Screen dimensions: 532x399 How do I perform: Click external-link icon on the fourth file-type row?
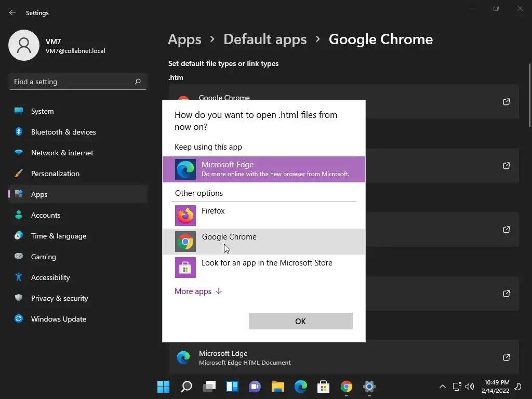[x=506, y=294]
